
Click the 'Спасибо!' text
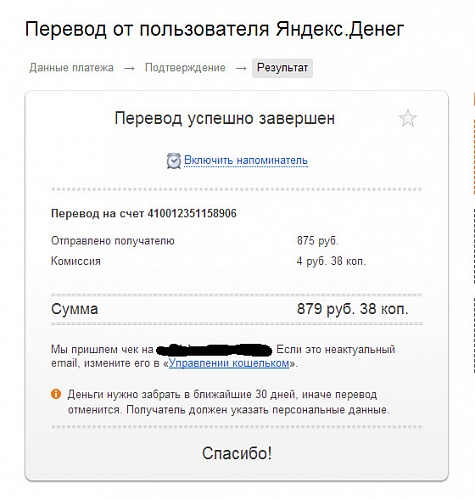pos(237,453)
